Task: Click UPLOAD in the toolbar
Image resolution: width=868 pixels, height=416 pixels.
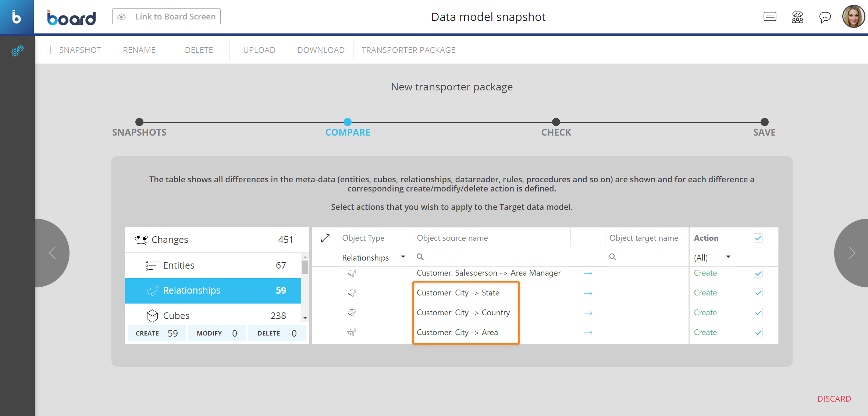Action: click(x=259, y=50)
